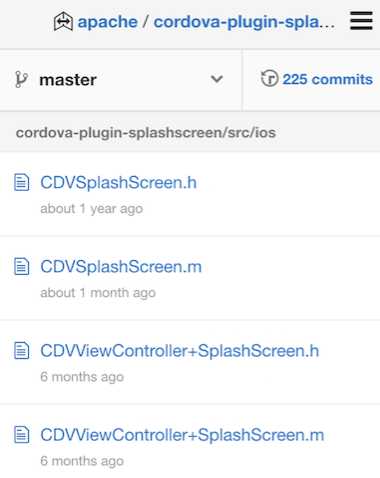Viewport: 380px width, 478px height.
Task: Click the commit history clock icon
Action: (x=269, y=78)
